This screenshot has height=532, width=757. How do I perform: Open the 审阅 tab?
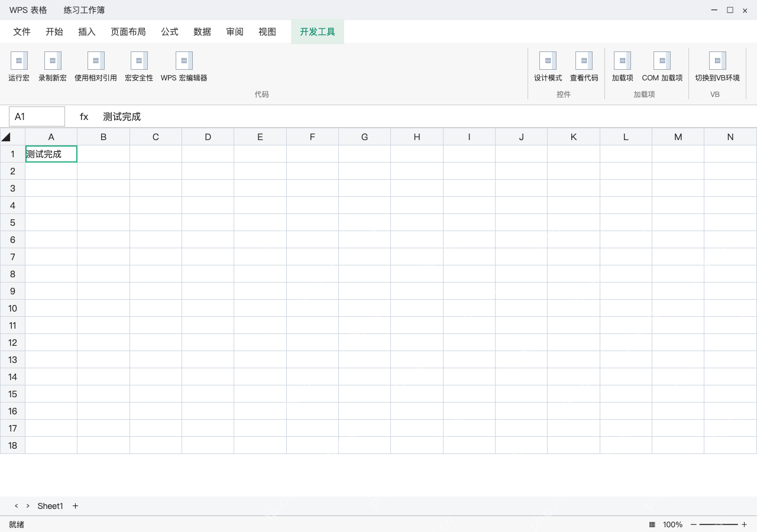[x=235, y=32]
